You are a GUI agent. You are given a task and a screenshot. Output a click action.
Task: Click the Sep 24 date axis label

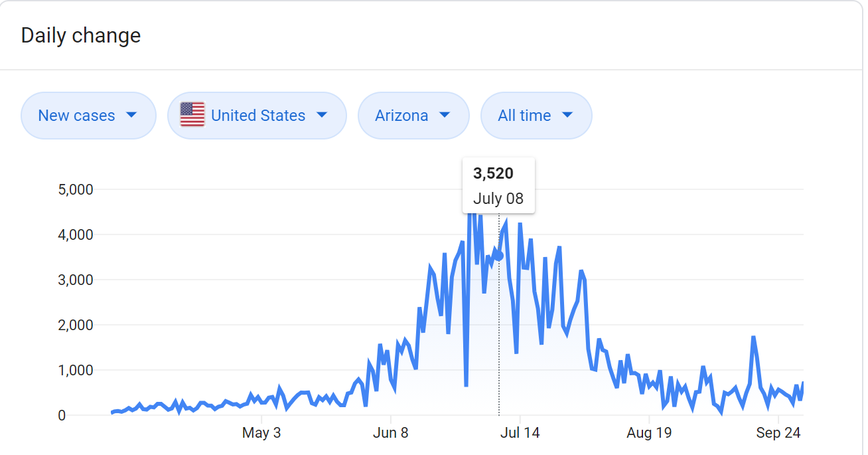point(778,433)
